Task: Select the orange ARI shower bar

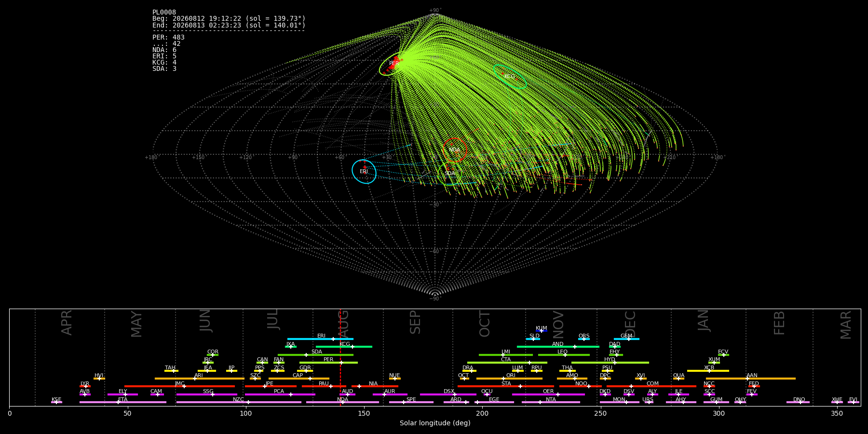Action: pyautogui.click(x=200, y=379)
